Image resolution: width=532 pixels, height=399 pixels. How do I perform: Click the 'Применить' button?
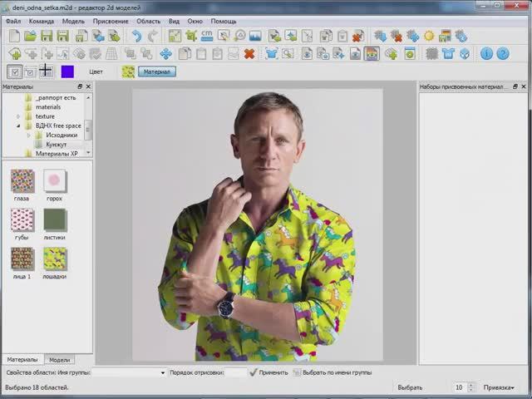point(268,372)
